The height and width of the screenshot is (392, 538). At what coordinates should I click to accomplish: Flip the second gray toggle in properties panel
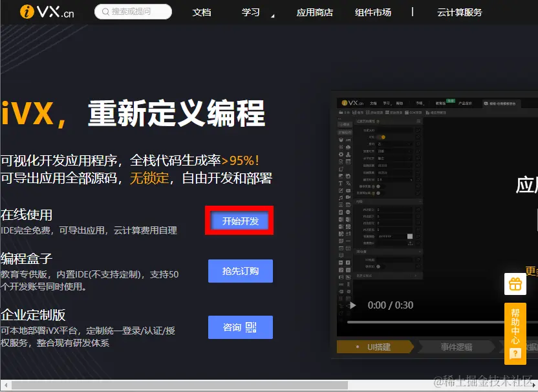(x=377, y=193)
